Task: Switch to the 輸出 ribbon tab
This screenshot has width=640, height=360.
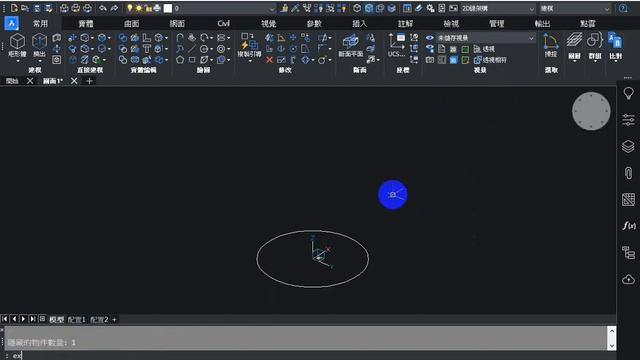Action: (542, 24)
